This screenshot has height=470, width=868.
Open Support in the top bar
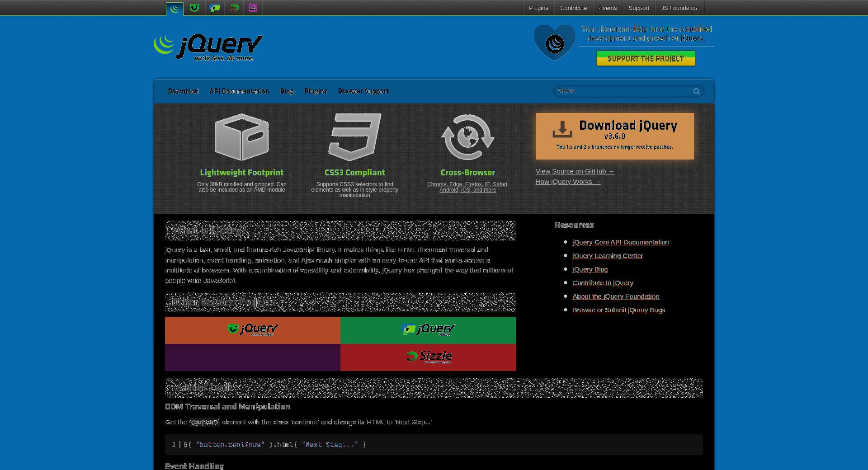click(x=639, y=8)
